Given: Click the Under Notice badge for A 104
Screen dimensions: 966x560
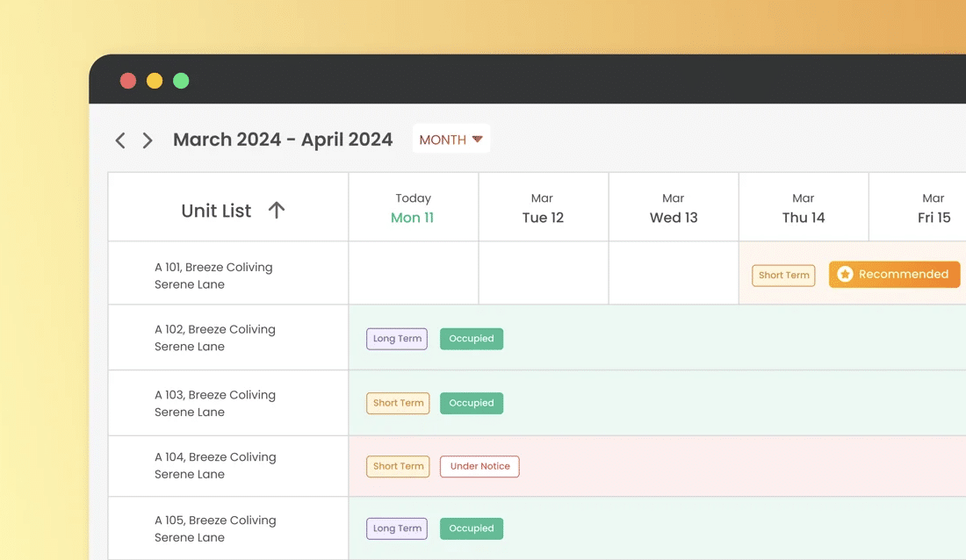Looking at the screenshot, I should pos(479,466).
